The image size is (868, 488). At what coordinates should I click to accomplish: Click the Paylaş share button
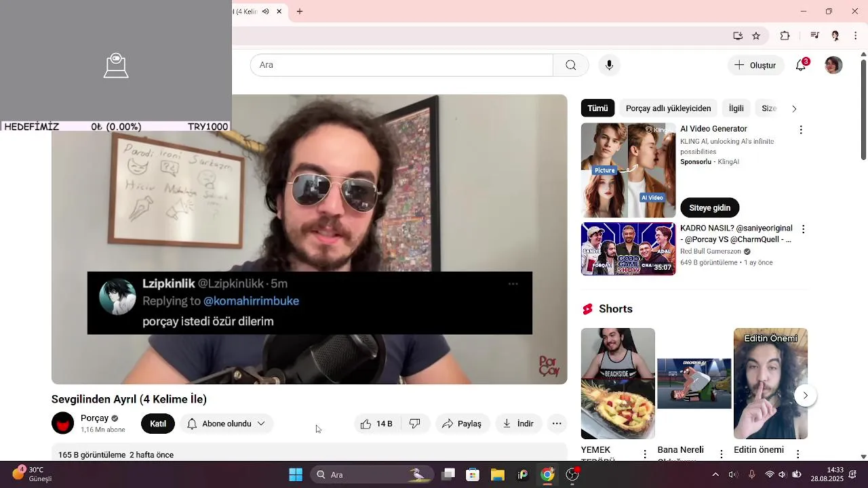tap(462, 424)
